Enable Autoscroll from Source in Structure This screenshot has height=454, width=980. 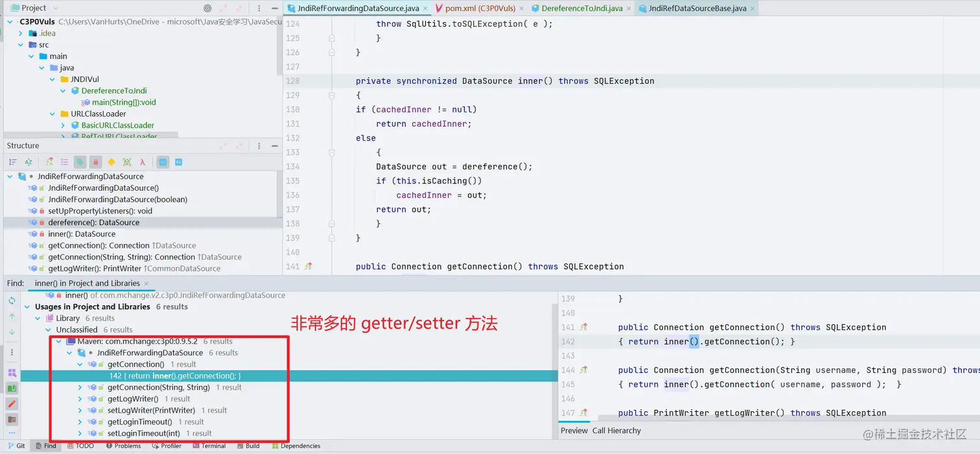[x=179, y=162]
